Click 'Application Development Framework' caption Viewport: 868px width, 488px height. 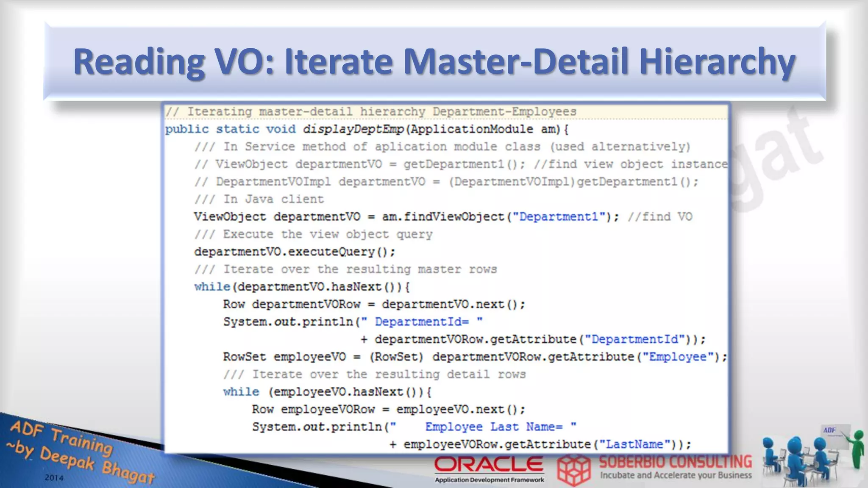click(x=489, y=480)
